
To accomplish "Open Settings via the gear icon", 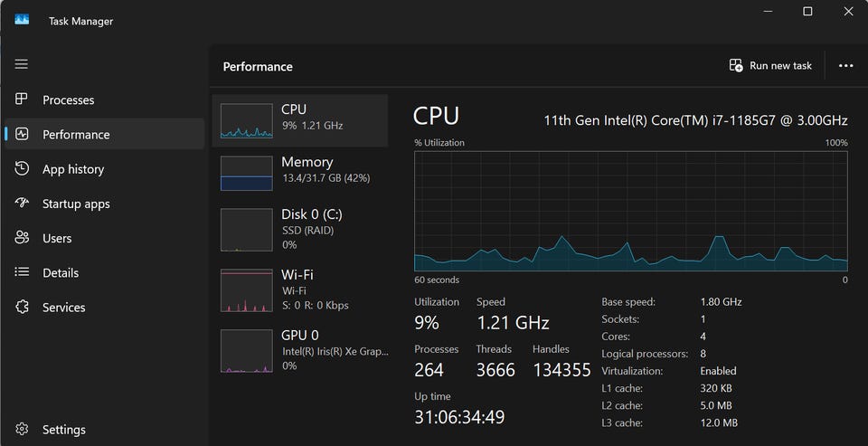I will coord(22,430).
